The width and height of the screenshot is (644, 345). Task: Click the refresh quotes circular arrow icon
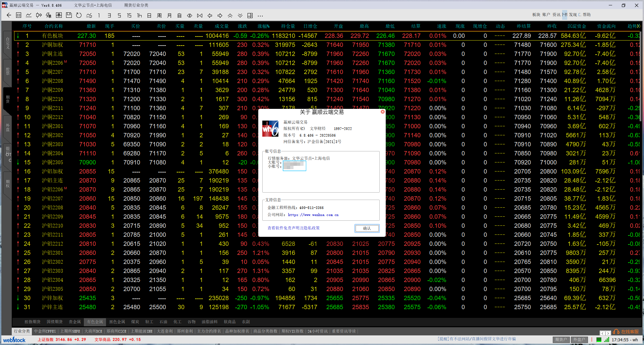click(x=78, y=15)
